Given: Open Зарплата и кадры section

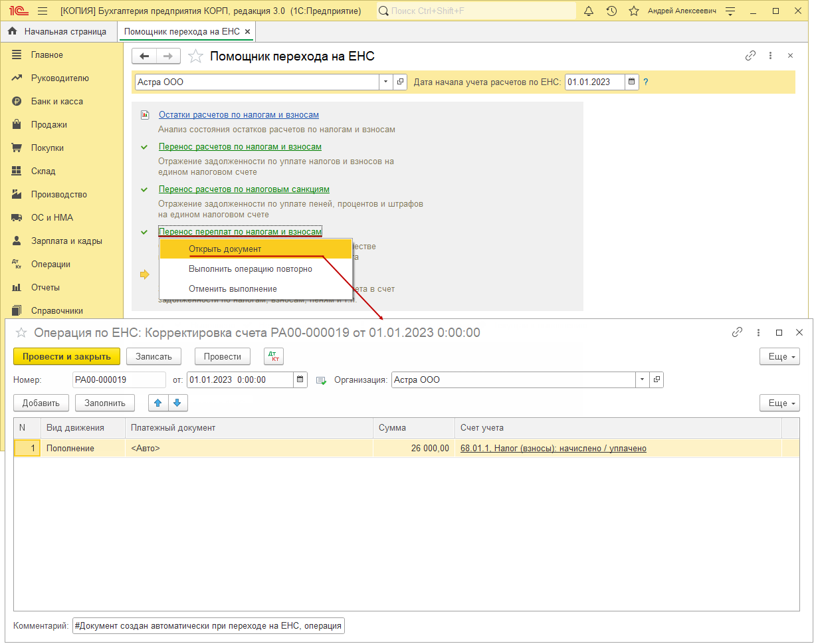Looking at the screenshot, I should 66,241.
